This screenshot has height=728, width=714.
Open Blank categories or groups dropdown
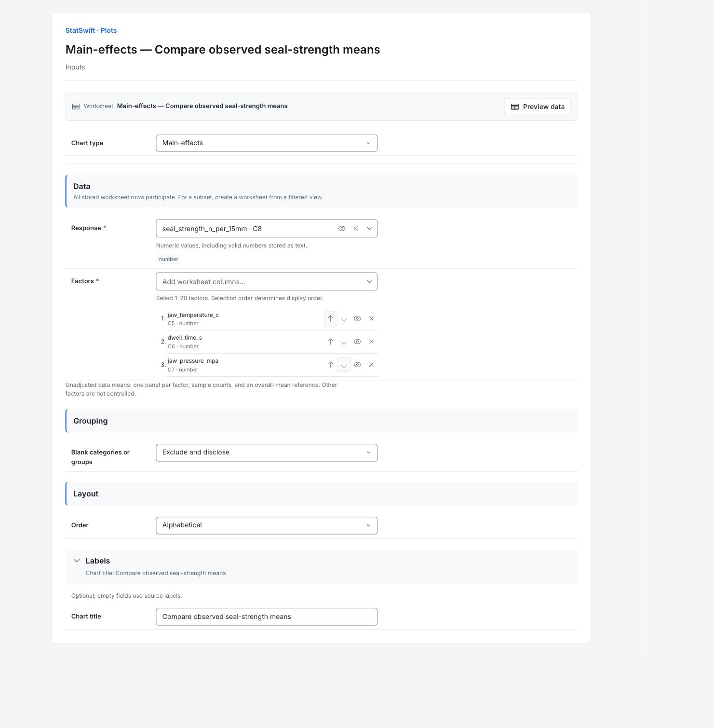(x=267, y=453)
